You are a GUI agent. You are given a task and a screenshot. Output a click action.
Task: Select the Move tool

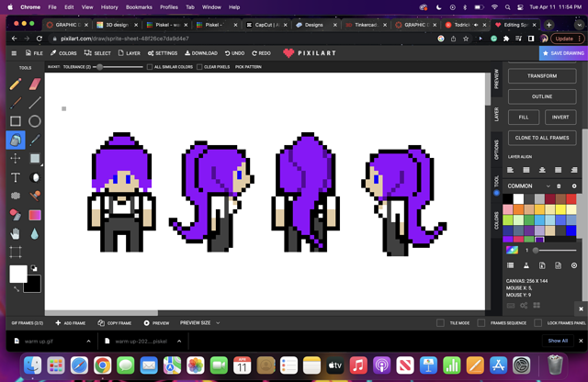[x=16, y=159]
